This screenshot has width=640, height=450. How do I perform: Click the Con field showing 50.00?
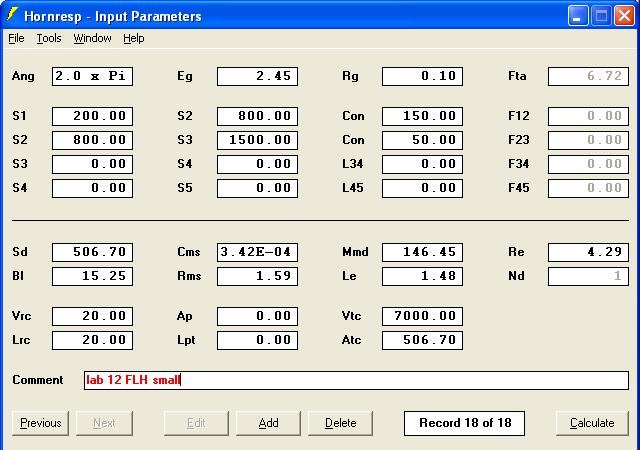coord(422,140)
